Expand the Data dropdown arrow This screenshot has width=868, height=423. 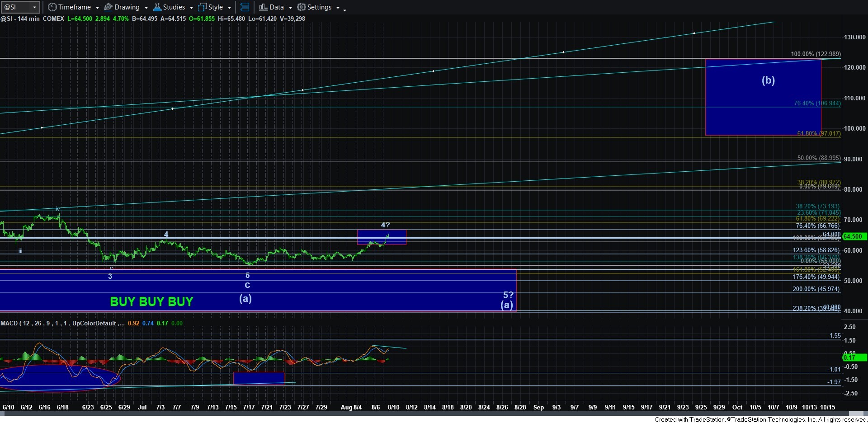tap(290, 8)
